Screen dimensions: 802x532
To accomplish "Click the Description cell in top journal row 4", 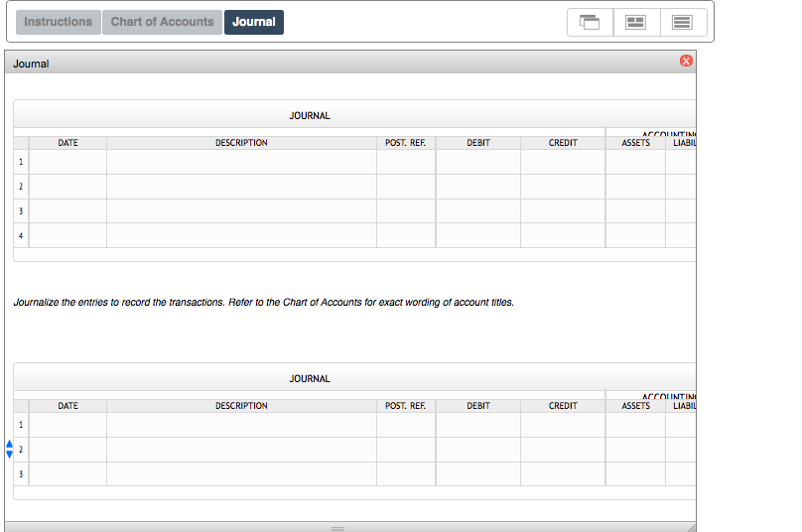I will pos(241,235).
